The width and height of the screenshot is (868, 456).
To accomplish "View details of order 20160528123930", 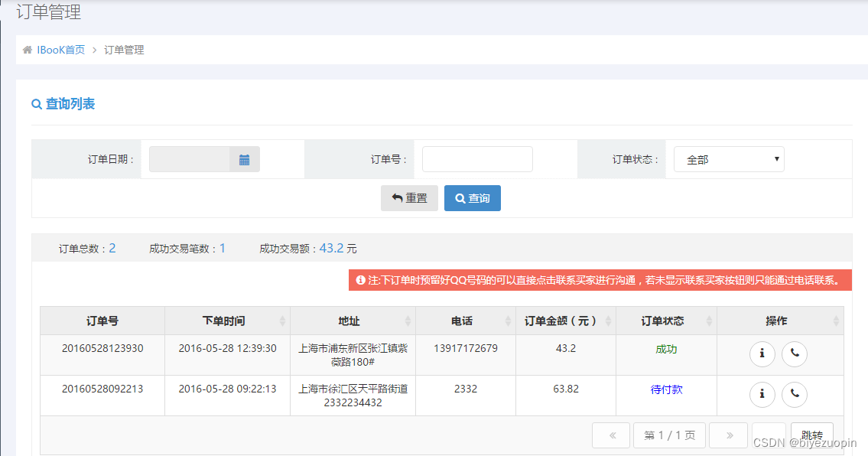I will pos(762,353).
